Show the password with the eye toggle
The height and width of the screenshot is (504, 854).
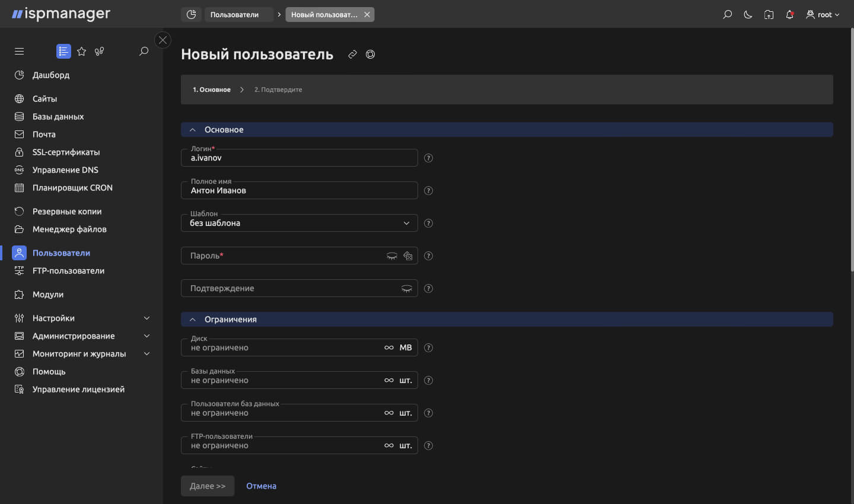coord(392,256)
